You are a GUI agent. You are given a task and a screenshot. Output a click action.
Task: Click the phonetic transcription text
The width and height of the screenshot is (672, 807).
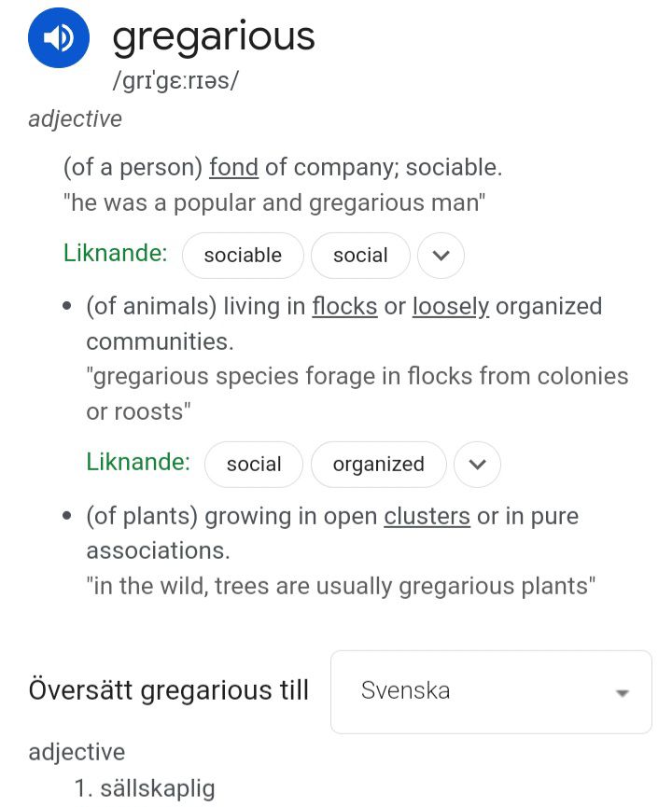175,81
